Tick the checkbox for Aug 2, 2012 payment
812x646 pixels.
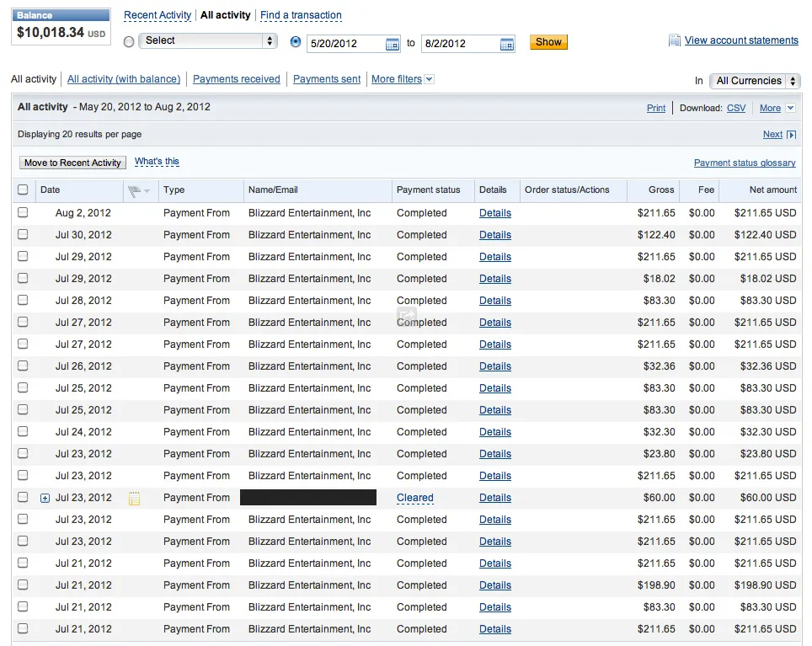pos(23,212)
